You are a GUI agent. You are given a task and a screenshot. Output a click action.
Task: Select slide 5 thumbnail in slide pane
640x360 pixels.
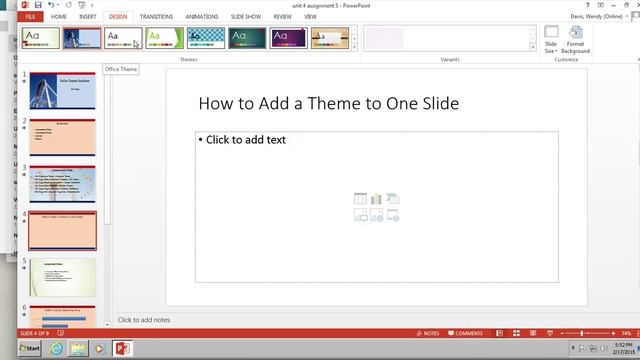[62, 278]
